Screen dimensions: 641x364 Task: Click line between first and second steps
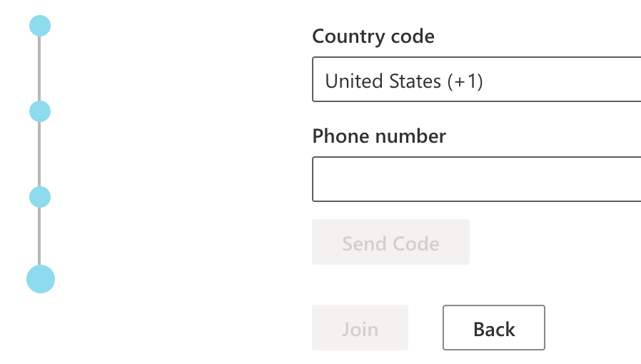pos(40,69)
